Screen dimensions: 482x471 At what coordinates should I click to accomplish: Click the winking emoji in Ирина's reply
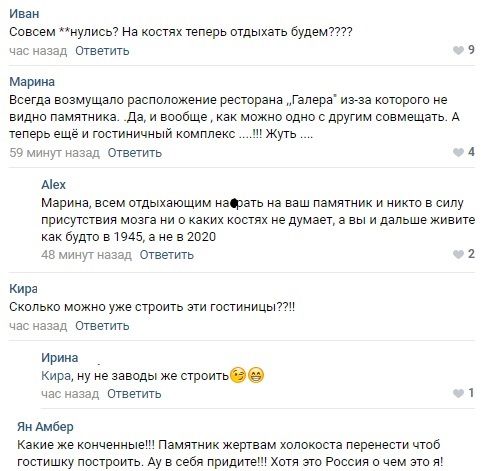pos(238,375)
